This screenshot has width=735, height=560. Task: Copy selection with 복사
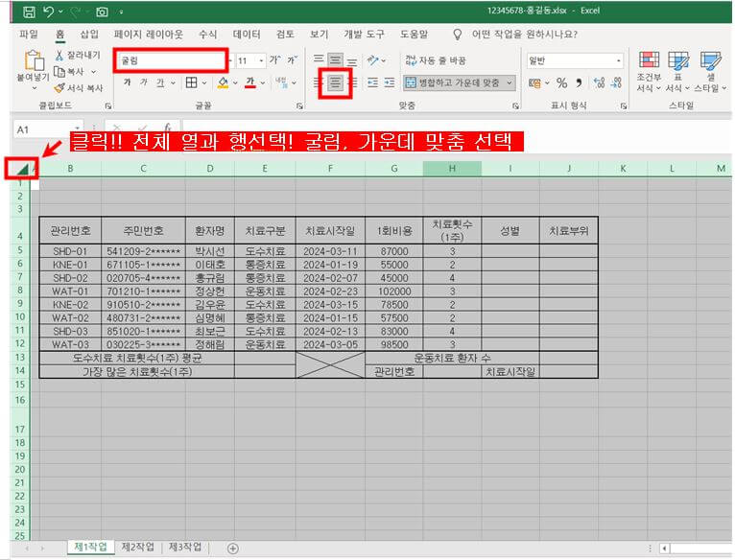click(x=69, y=72)
